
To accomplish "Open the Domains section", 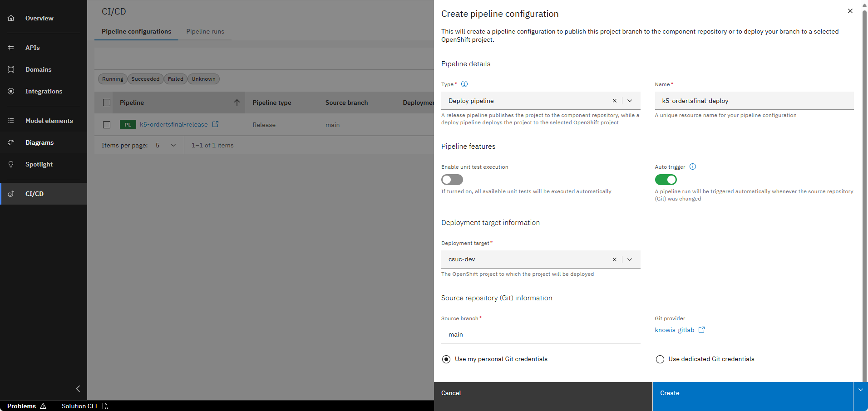I will [38, 69].
